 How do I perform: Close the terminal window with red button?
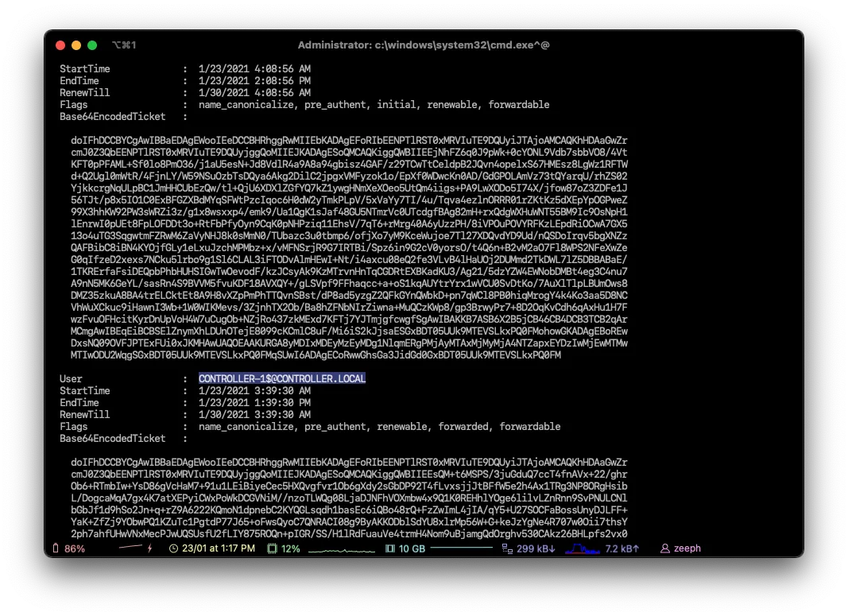[60, 45]
